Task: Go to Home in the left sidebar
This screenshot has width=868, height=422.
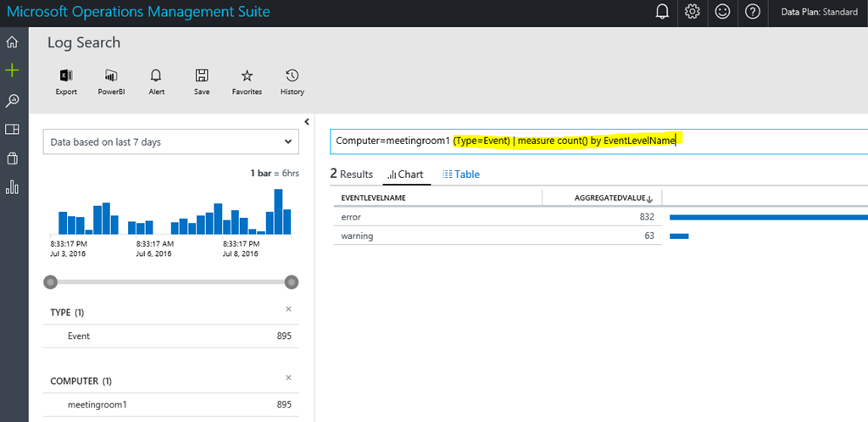Action: point(13,42)
